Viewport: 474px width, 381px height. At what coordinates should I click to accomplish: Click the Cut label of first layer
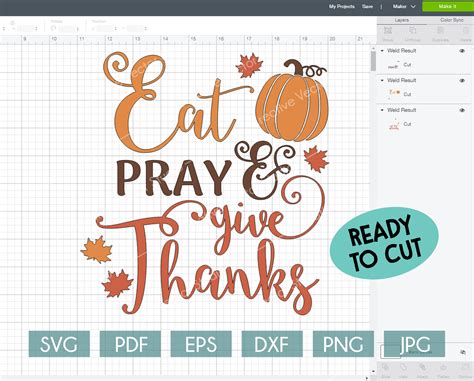point(407,65)
